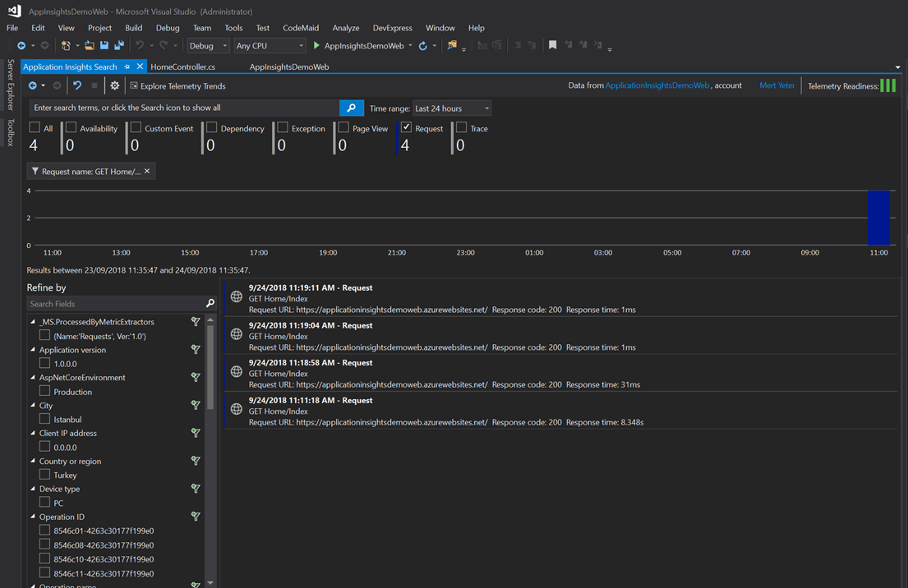Check the Custom Event checkbox
This screenshot has height=588, width=908.
tap(136, 127)
